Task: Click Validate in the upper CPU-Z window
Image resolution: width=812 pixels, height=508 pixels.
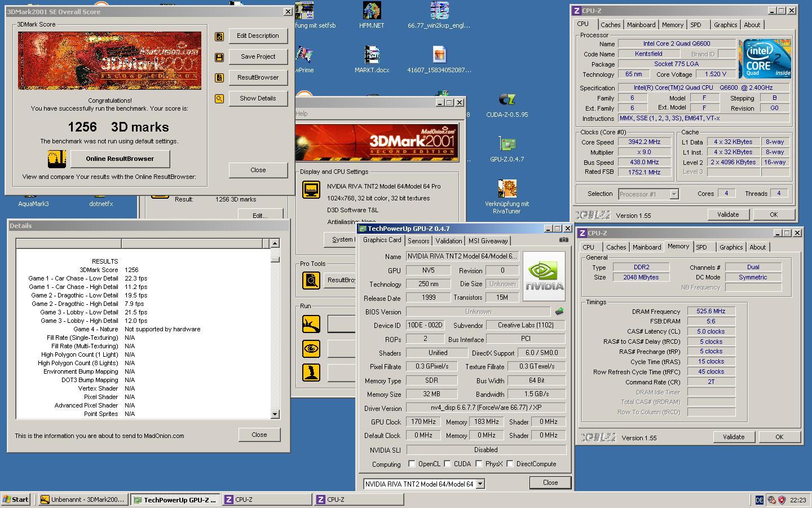Action: [x=728, y=214]
